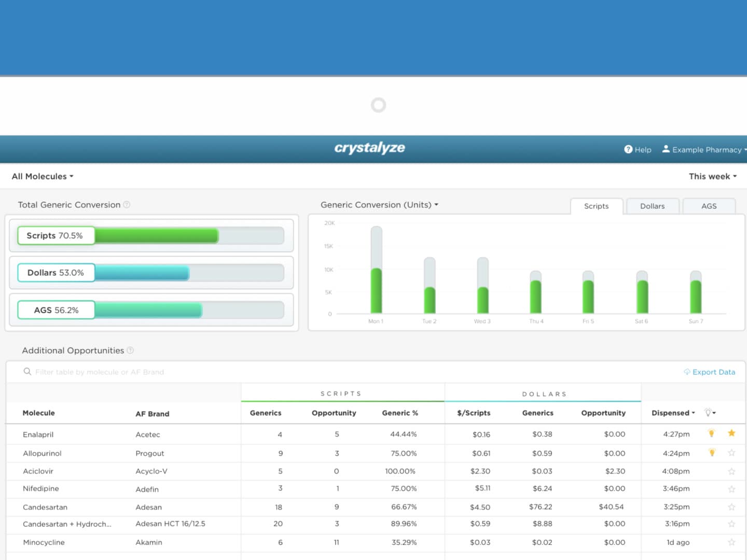This screenshot has height=560, width=747.
Task: Click the info icon beside Additional Opportunities
Action: [131, 351]
